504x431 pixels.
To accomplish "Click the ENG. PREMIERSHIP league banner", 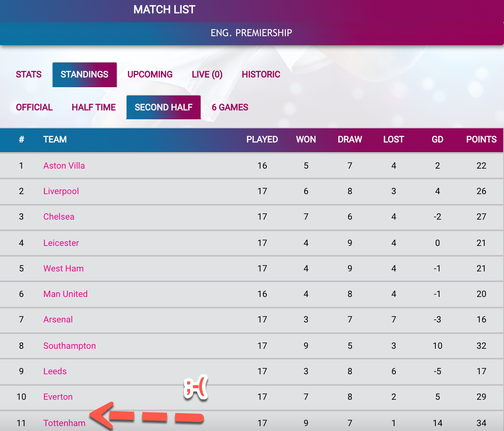I will (252, 33).
